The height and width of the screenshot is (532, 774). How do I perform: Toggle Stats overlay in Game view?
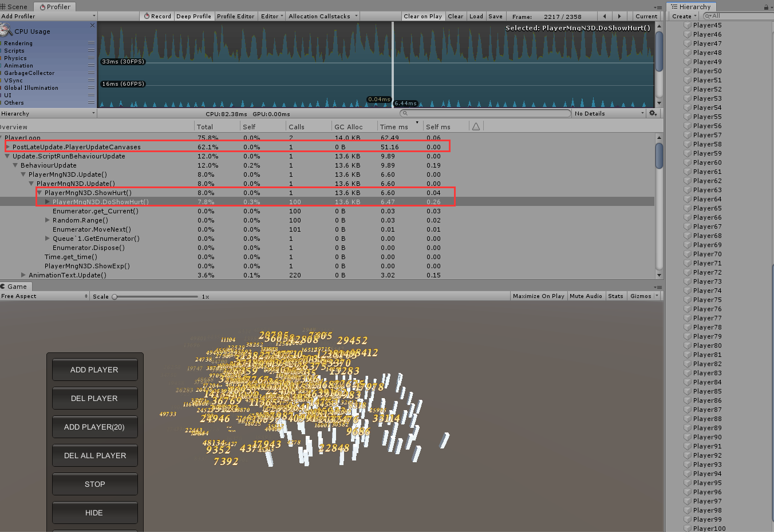coord(615,296)
